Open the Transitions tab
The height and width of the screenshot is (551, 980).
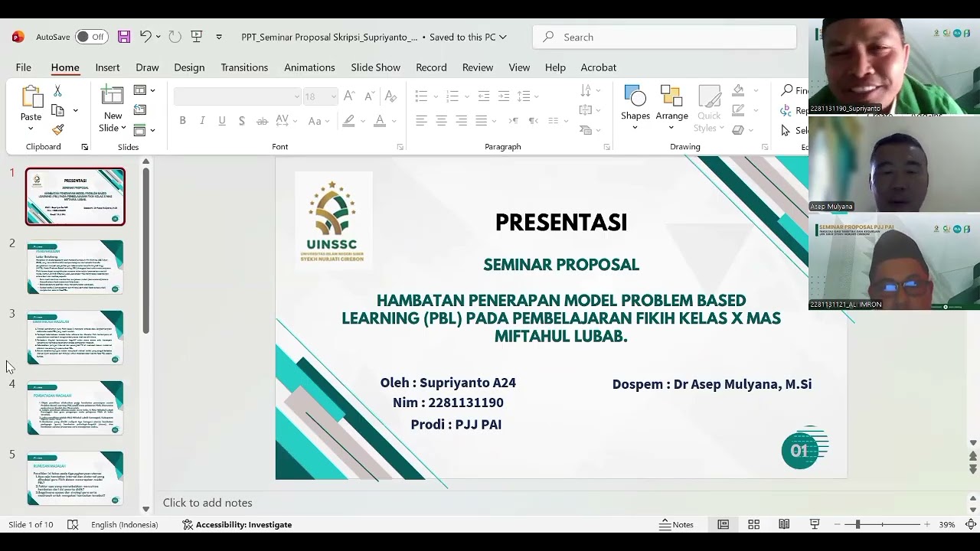click(244, 67)
